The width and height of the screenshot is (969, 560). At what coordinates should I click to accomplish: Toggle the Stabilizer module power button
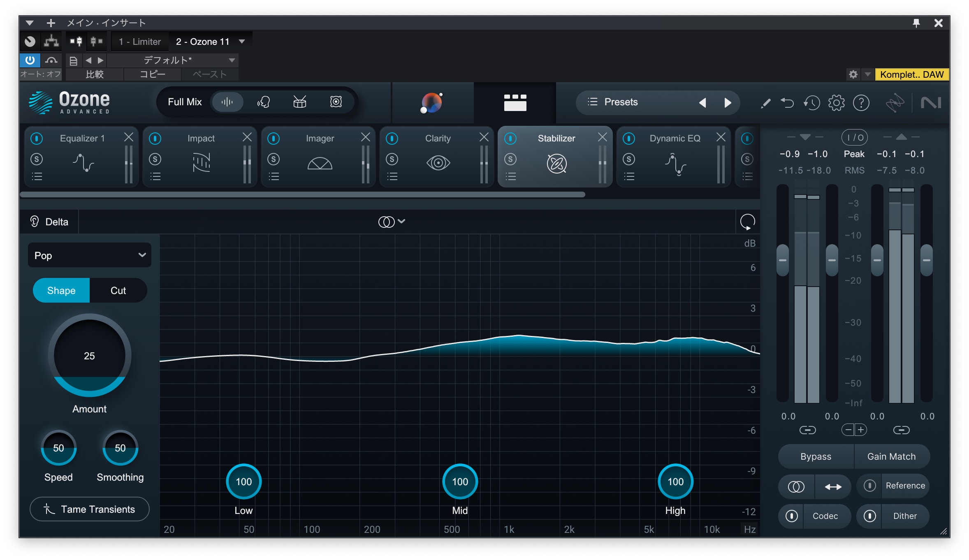coord(510,139)
